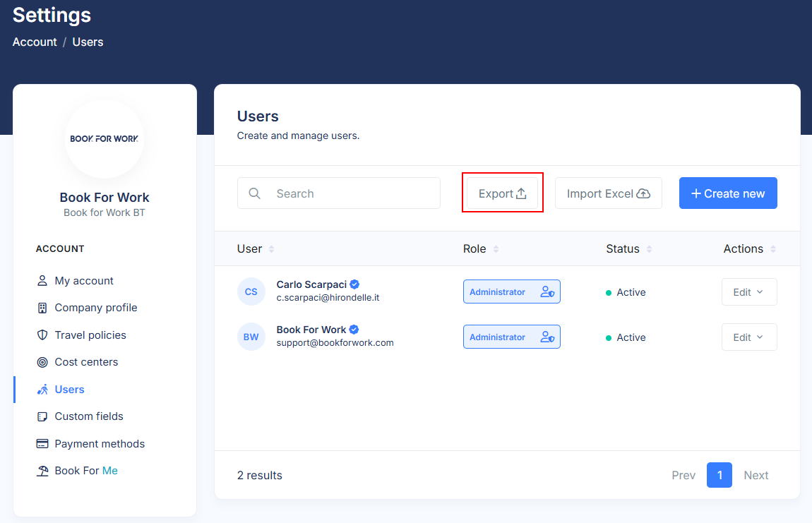The image size is (812, 523).
Task: Open Edit dropdown for Book For Work user
Action: click(748, 337)
